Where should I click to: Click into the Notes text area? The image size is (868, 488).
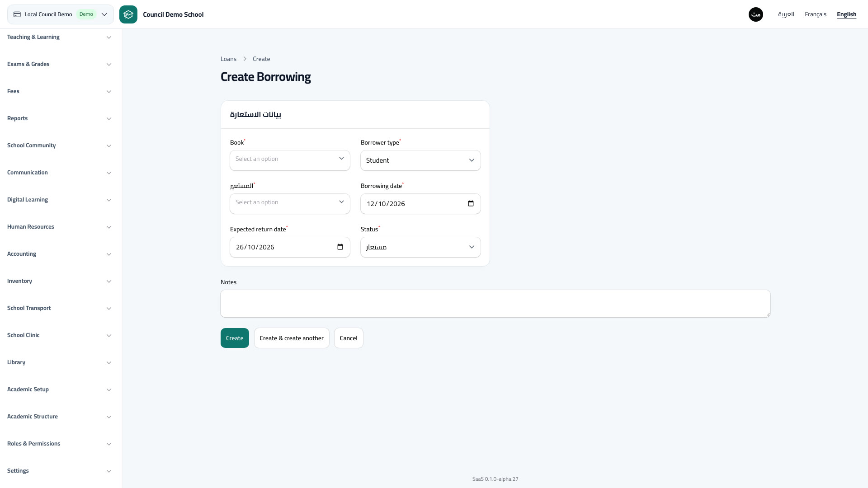coord(495,304)
